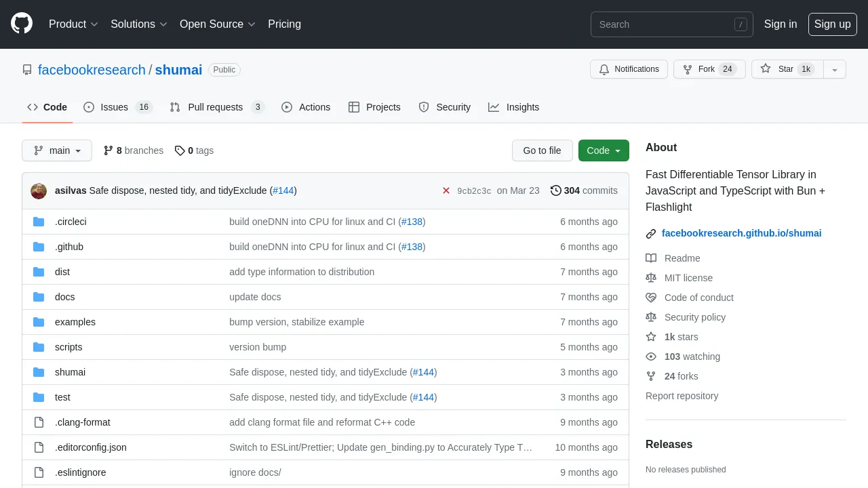Open the docs folder icon
The image size is (868, 488).
(39, 297)
